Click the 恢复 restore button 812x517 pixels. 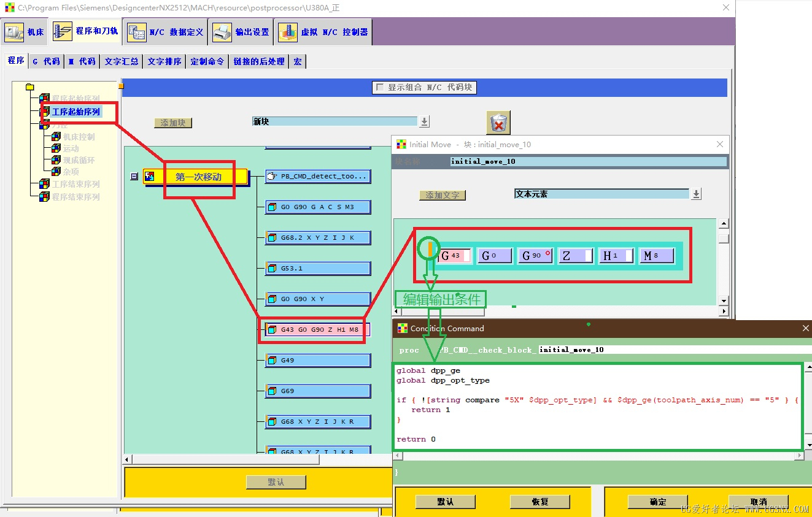pyautogui.click(x=540, y=502)
